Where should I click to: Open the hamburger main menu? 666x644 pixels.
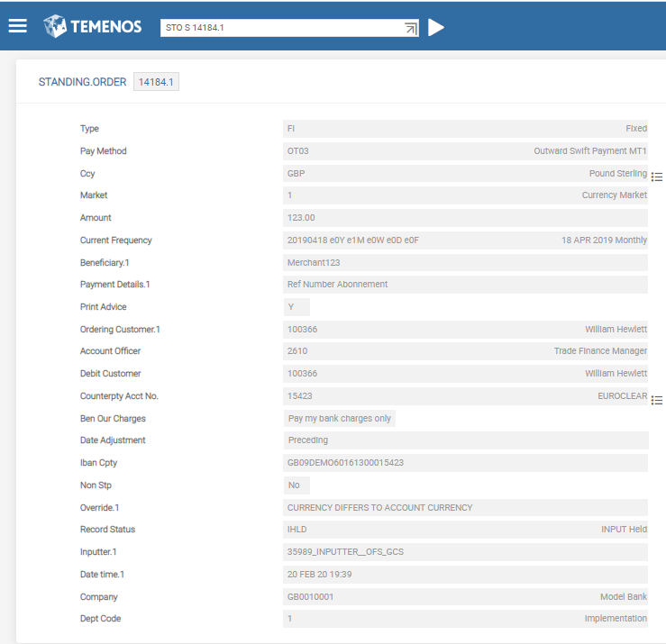[18, 26]
